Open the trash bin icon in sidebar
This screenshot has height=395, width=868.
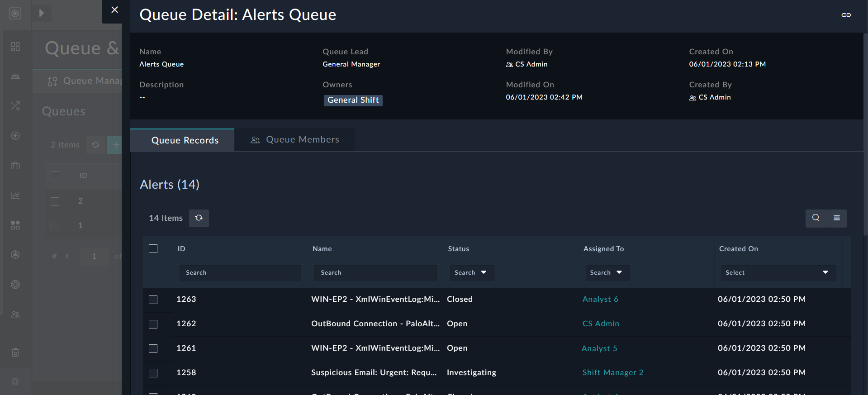(x=15, y=352)
